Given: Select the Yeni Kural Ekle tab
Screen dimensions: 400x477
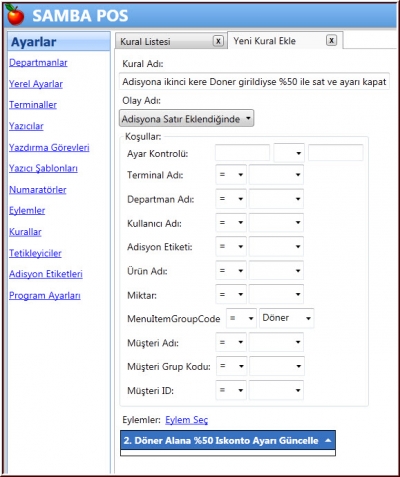Looking at the screenshot, I should pyautogui.click(x=264, y=41).
